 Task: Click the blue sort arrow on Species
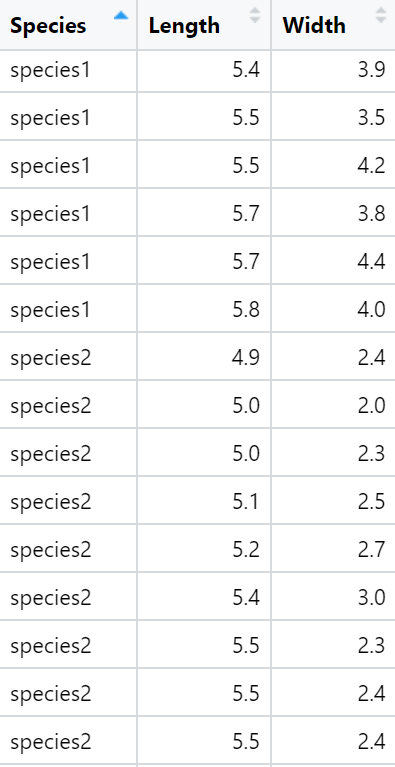point(121,16)
